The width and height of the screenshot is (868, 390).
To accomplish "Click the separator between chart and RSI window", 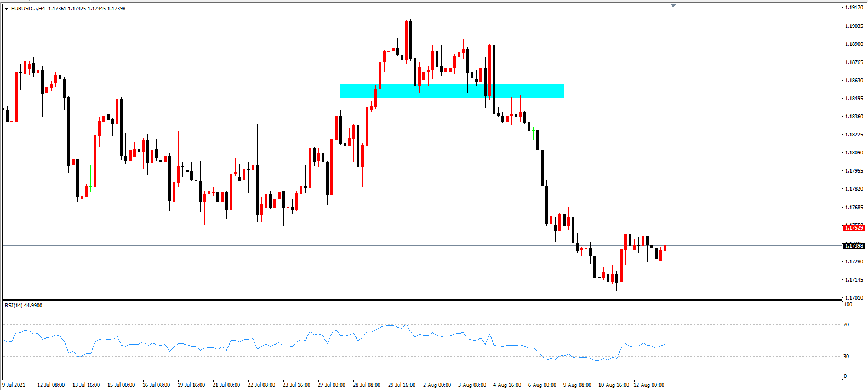I will coord(422,300).
